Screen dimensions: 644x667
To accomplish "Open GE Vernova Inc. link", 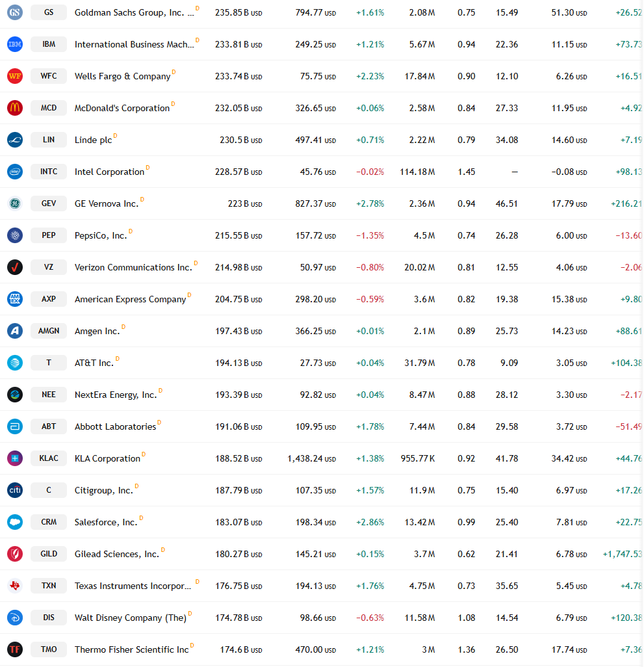I will click(x=107, y=203).
